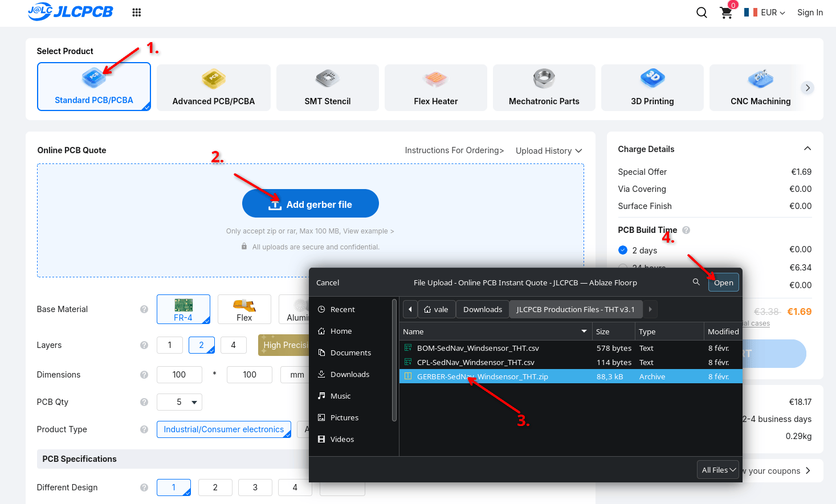Viewport: 836px width, 504px height.
Task: Open the apps grid menu icon
Action: click(x=136, y=13)
